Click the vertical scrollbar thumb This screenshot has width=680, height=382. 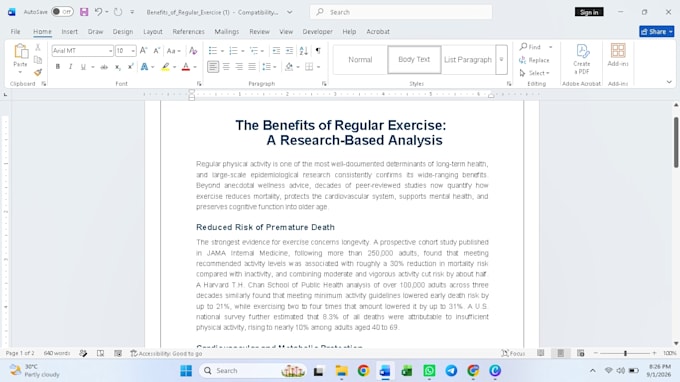pos(676,142)
